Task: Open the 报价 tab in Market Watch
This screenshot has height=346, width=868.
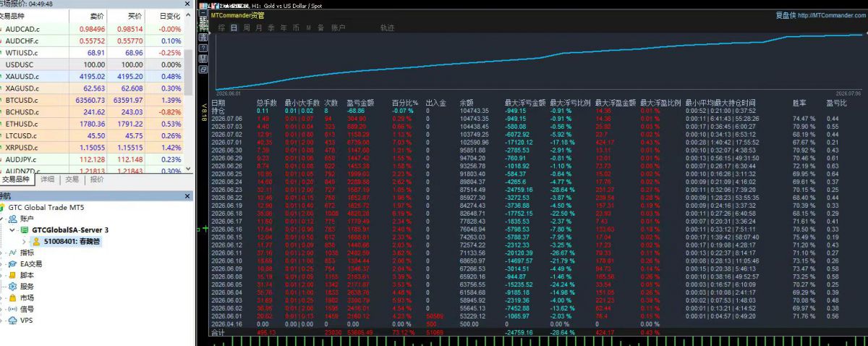Action: [96, 179]
